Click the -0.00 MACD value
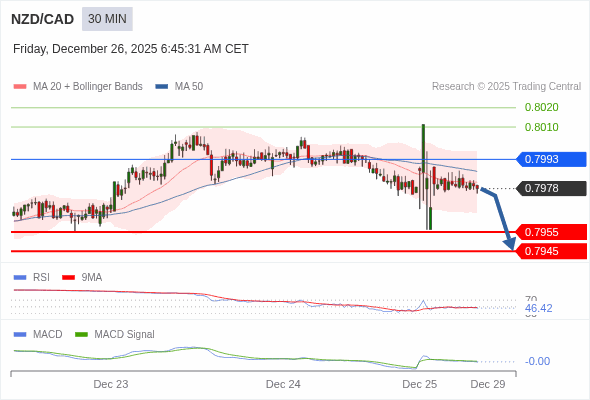This screenshot has height=400, width=590. 537,362
